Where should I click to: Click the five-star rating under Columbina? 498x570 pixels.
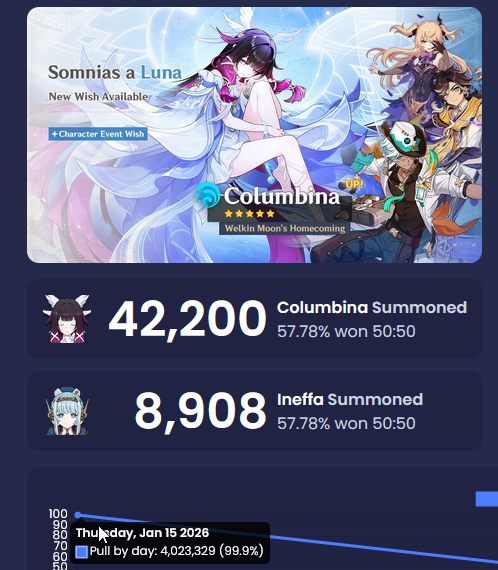click(249, 213)
